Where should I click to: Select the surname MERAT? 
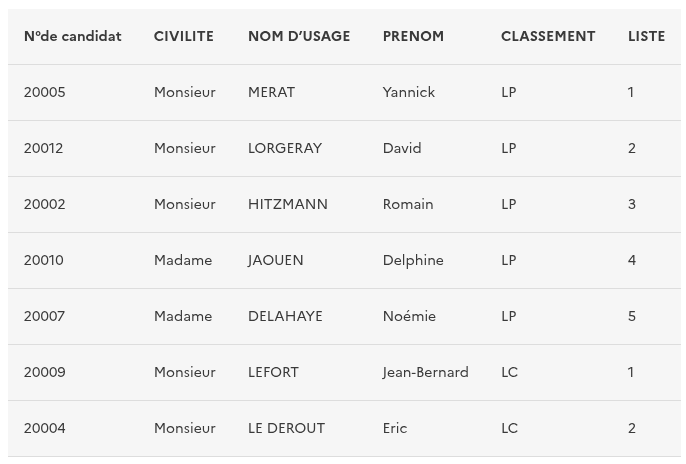click(271, 92)
